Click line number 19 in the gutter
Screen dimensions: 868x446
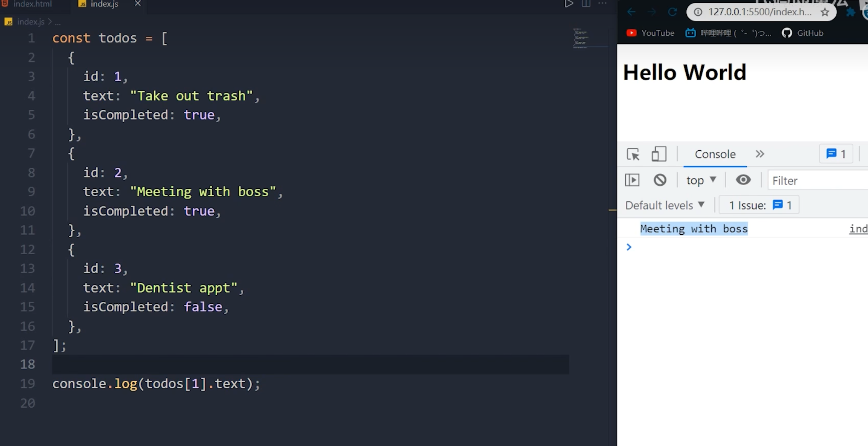(x=27, y=383)
